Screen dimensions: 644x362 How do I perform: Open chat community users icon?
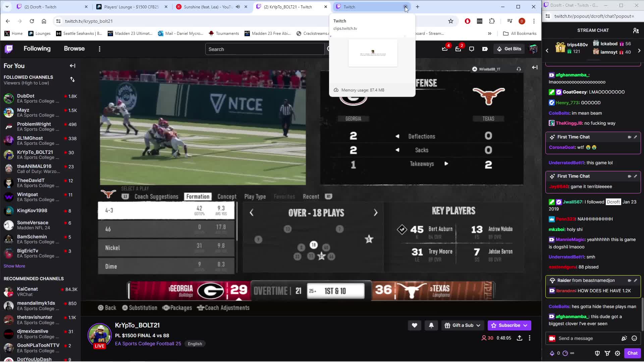636,31
